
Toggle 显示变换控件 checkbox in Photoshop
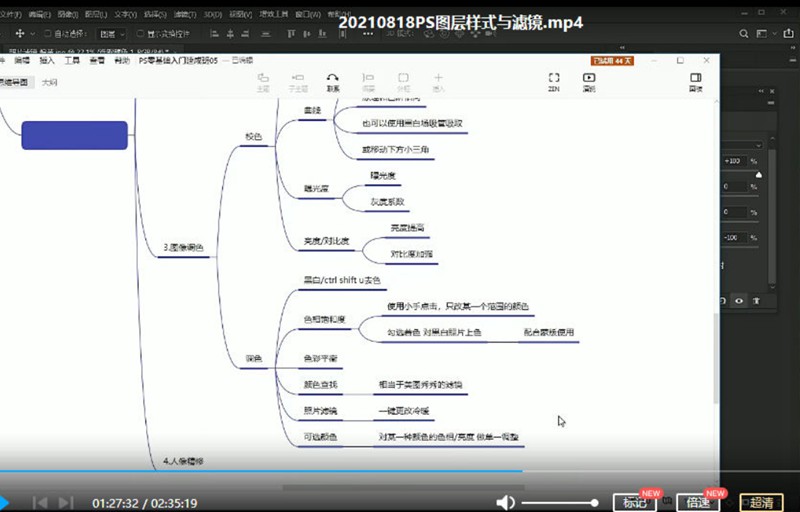click(140, 34)
